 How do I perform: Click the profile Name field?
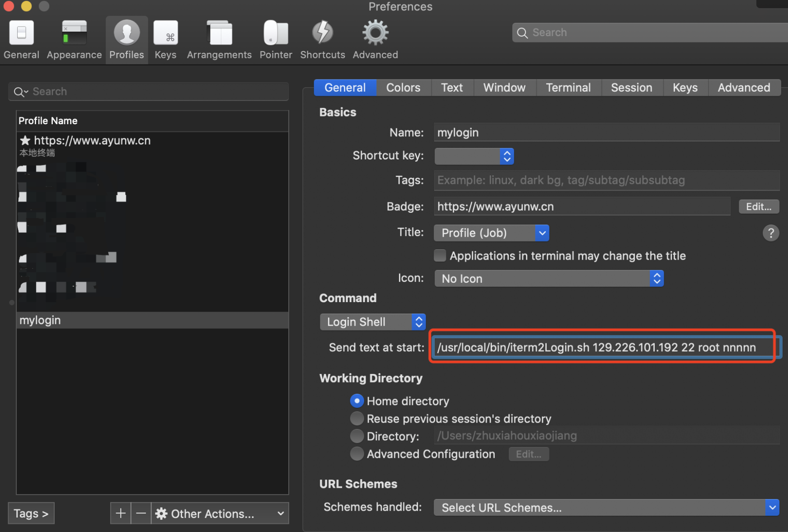[x=607, y=132]
